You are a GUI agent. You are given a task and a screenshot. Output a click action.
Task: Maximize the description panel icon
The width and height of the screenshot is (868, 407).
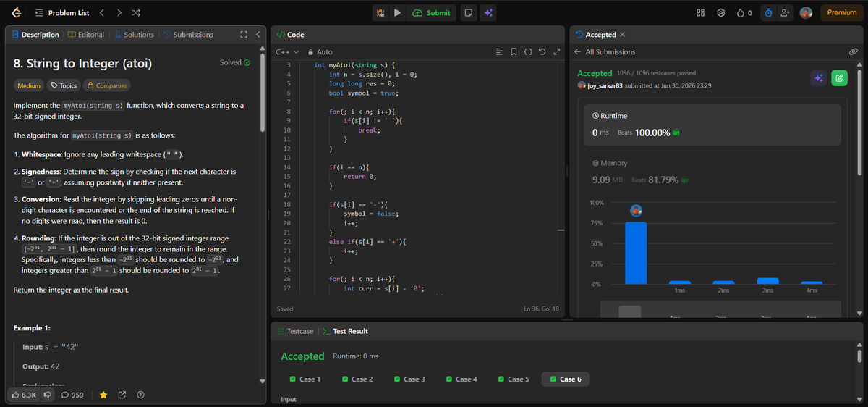244,35
